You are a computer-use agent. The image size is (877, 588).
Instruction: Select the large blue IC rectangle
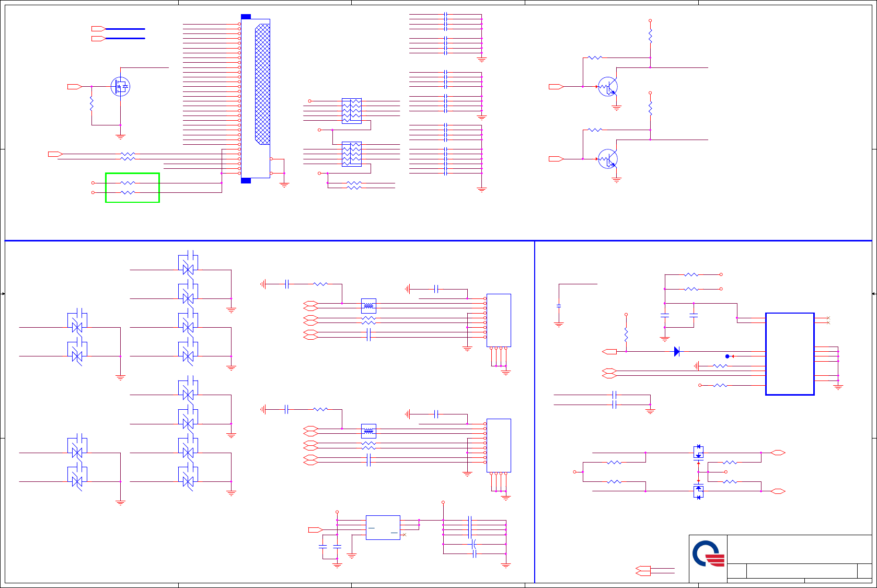790,354
